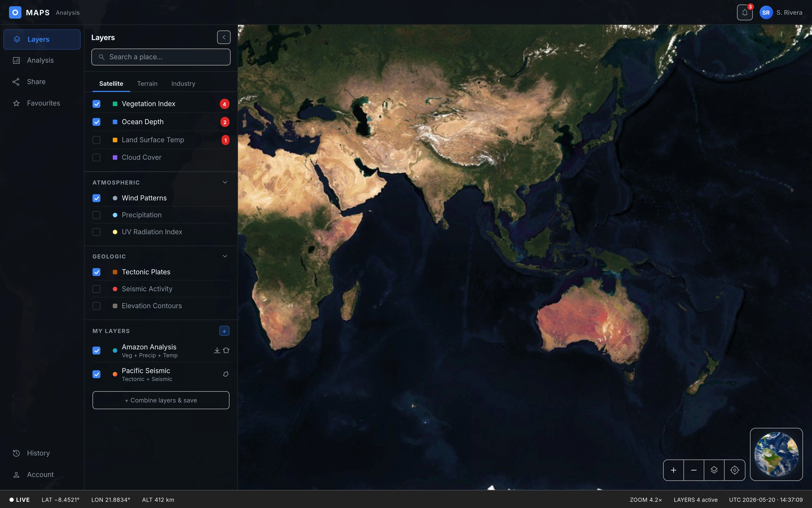Image resolution: width=812 pixels, height=508 pixels.
Task: Click the LON 21.8834° readout
Action: pyautogui.click(x=111, y=500)
